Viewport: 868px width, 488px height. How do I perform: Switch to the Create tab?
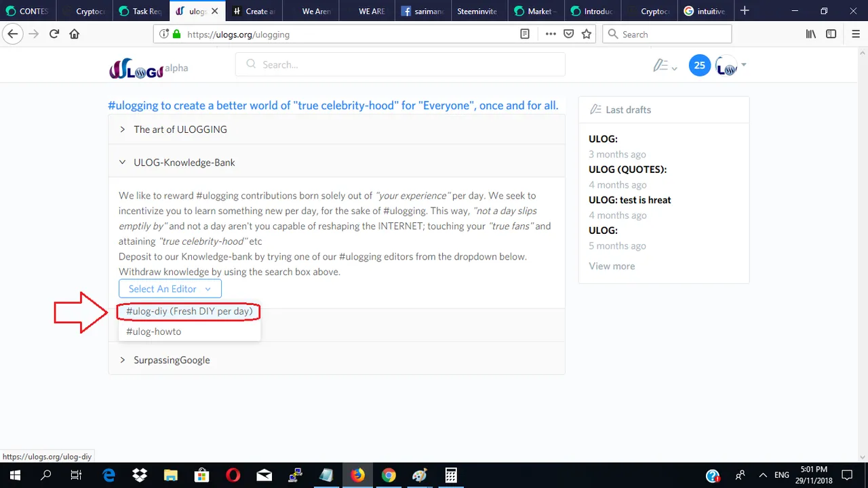[x=253, y=11]
